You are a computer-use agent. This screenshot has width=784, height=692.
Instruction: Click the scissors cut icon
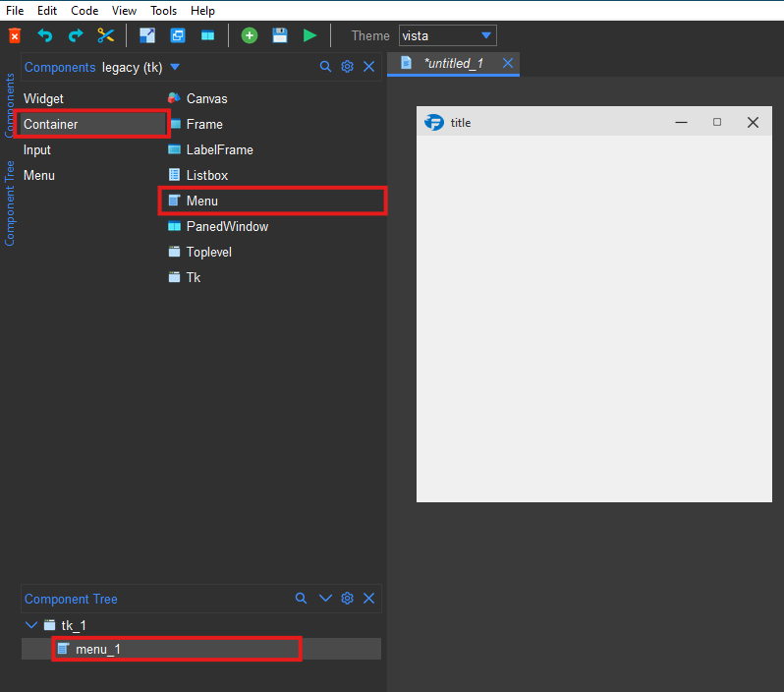[105, 35]
